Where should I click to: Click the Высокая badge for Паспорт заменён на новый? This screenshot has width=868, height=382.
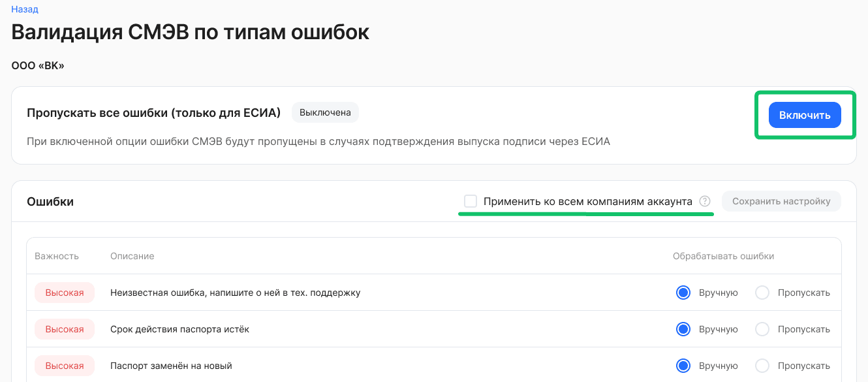coord(65,366)
